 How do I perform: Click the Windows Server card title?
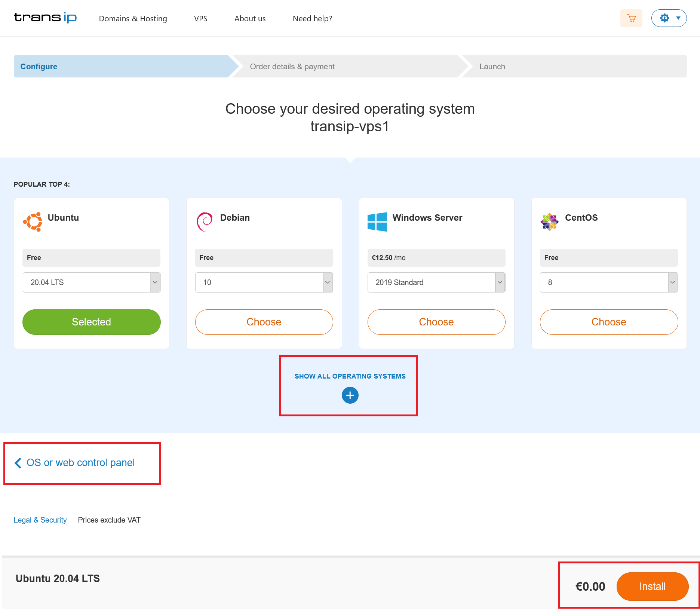[427, 218]
